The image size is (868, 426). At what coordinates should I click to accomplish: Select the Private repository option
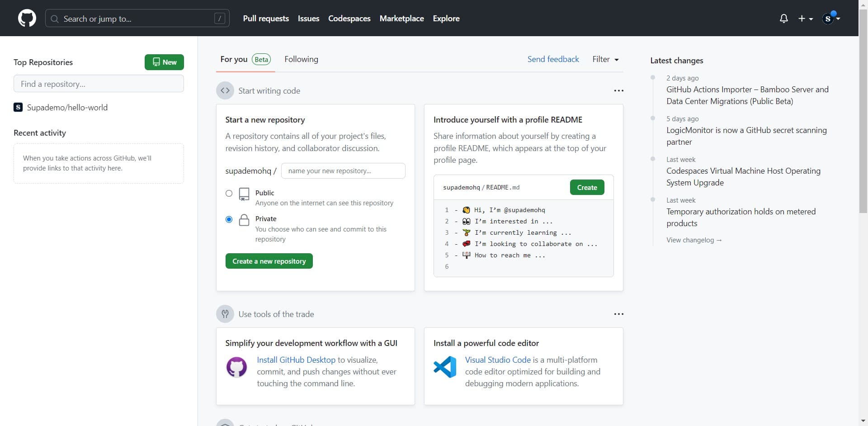tap(229, 219)
